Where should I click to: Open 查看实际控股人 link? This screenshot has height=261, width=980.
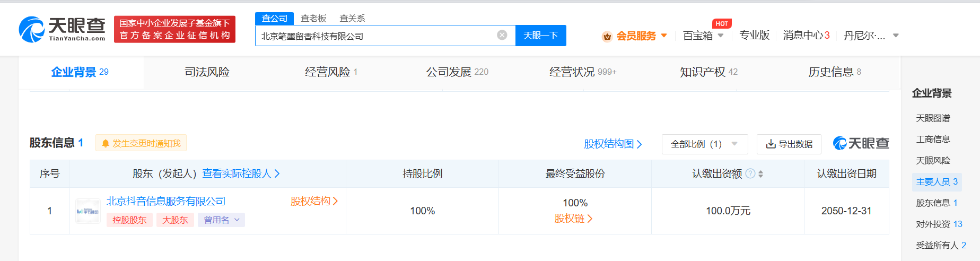click(x=241, y=173)
